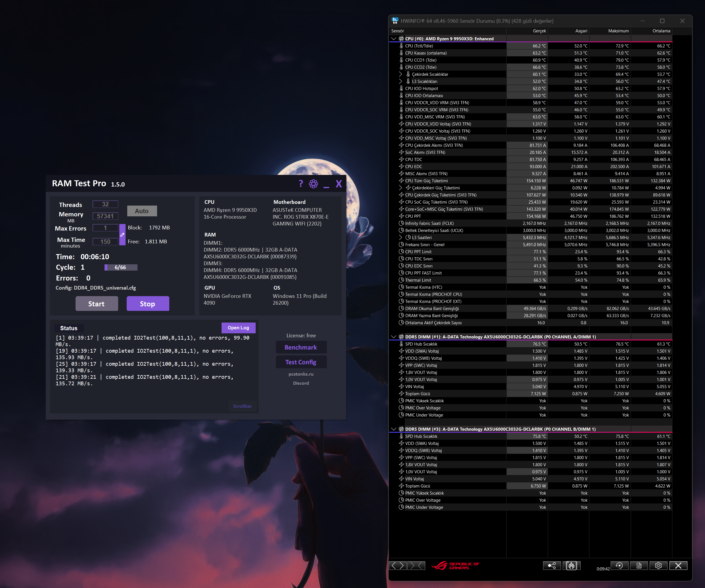The image size is (705, 588).
Task: Collapse DDR5 DIMM [#1] sensor group
Action: 394,337
